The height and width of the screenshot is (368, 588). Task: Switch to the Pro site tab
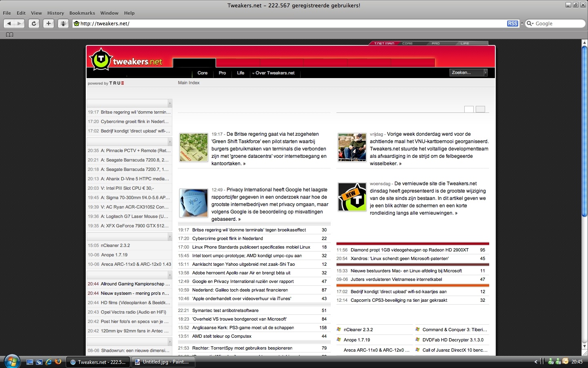coord(222,73)
